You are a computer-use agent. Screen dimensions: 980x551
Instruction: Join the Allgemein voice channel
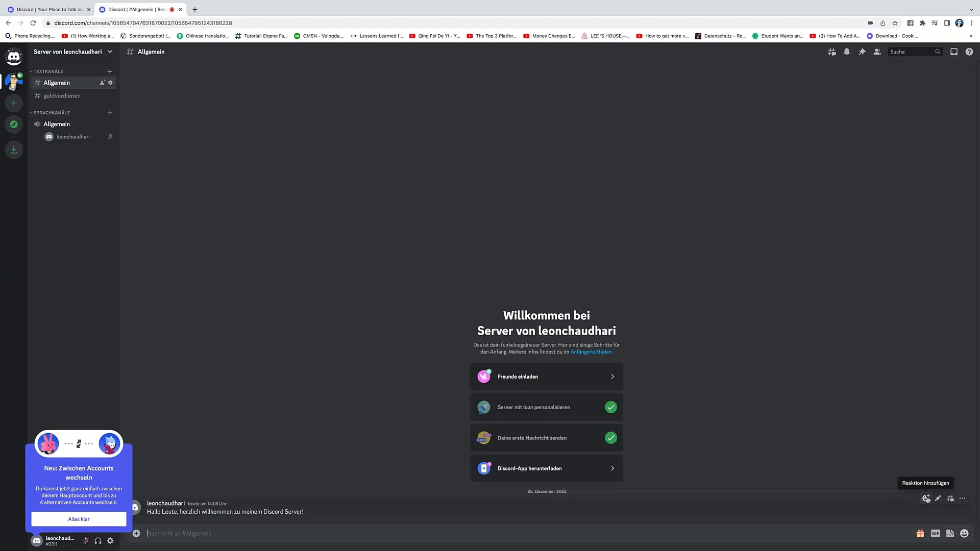pos(73,124)
